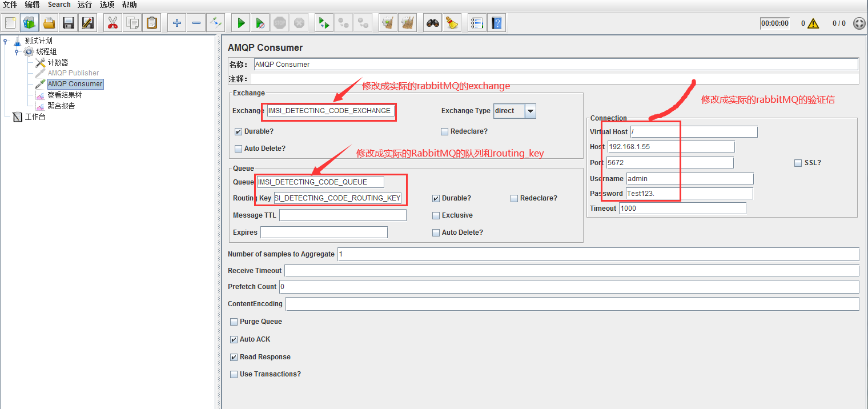Click the Paste clipboard icon
This screenshot has height=409, width=868.
pyautogui.click(x=151, y=22)
